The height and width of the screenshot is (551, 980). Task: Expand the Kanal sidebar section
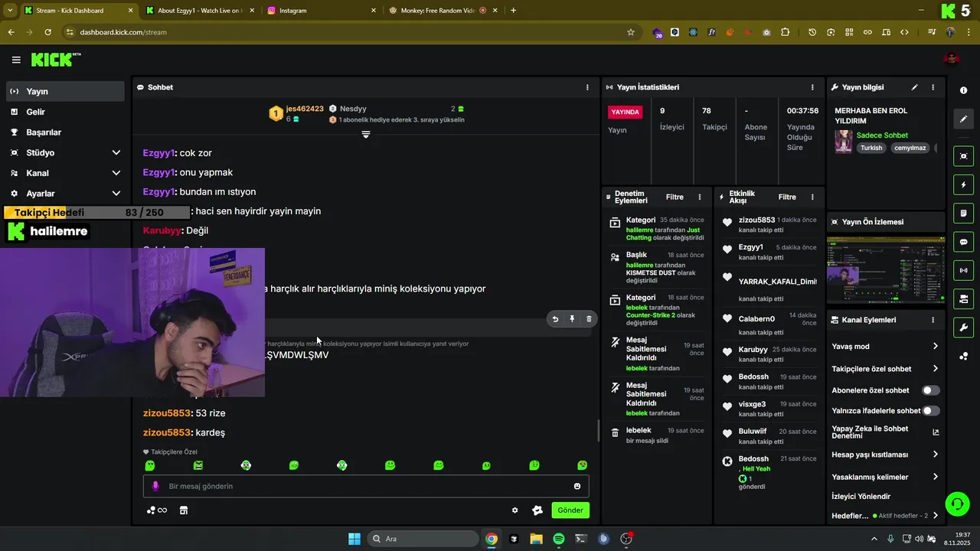click(64, 173)
